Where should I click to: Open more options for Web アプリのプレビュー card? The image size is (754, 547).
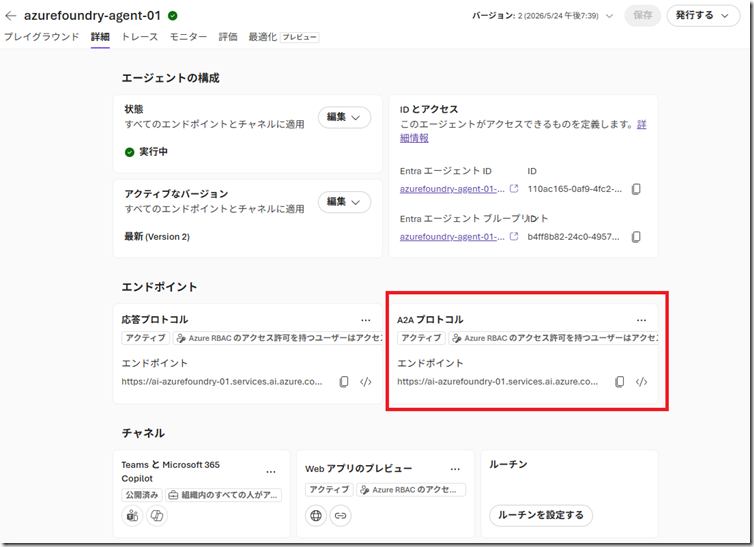point(455,469)
